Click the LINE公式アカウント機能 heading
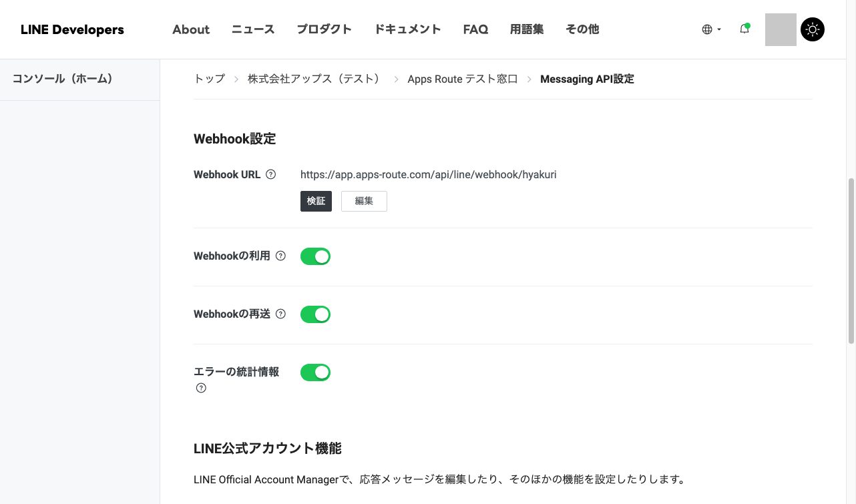Image resolution: width=856 pixels, height=504 pixels. tap(268, 449)
